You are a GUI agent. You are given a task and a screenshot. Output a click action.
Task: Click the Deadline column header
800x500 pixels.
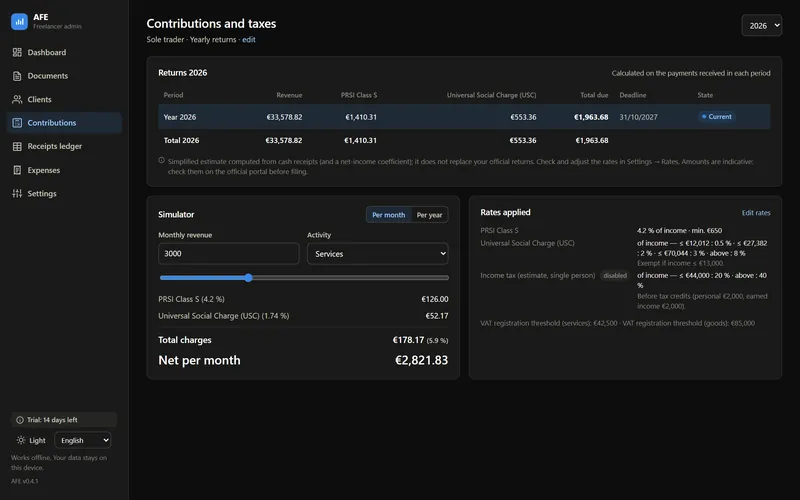click(633, 95)
